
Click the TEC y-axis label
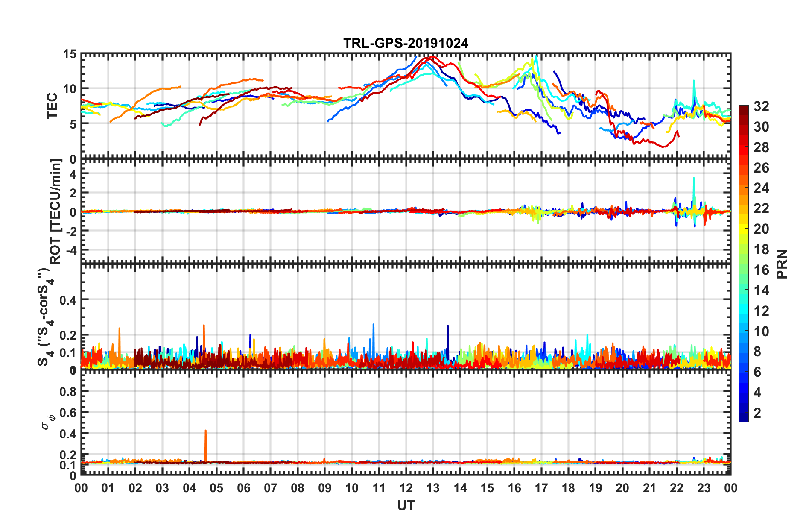coord(52,106)
